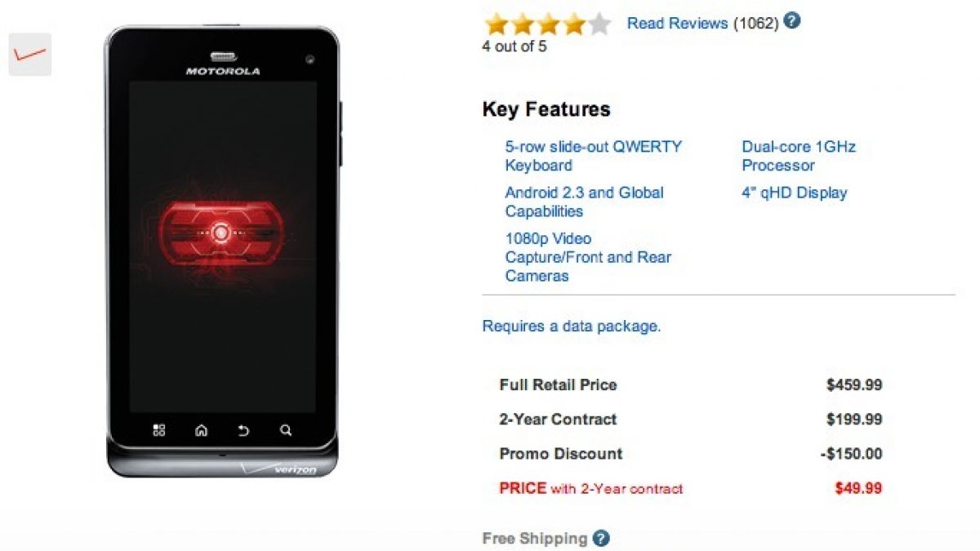Open the Read Reviews link
980x551 pixels.
pyautogui.click(x=677, y=23)
